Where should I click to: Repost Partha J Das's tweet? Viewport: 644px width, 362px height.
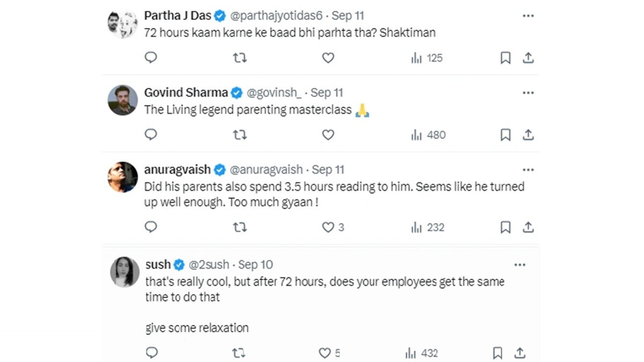coord(240,58)
